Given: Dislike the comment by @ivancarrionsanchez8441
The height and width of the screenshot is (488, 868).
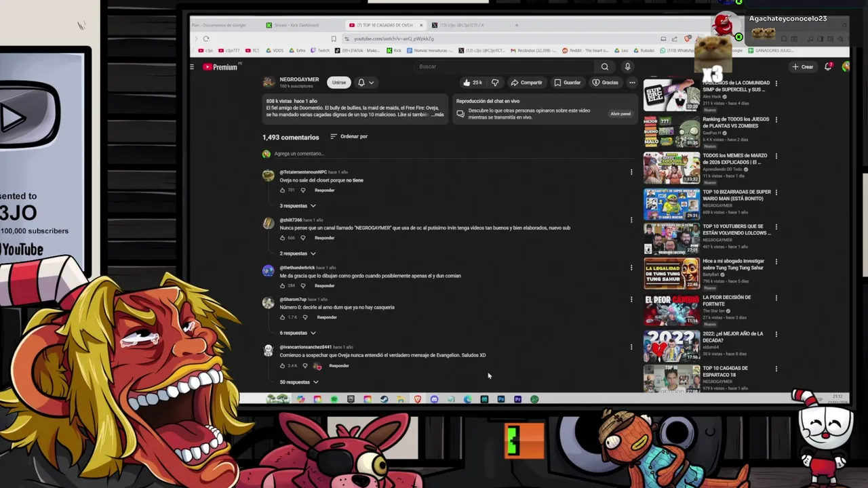Looking at the screenshot, I should pyautogui.click(x=304, y=365).
